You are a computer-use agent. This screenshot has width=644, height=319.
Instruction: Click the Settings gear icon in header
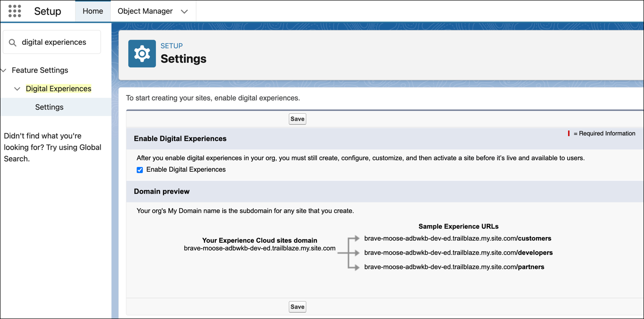(142, 54)
